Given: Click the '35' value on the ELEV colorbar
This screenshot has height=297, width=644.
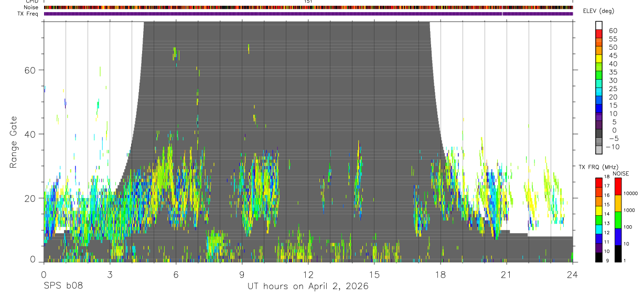Looking at the screenshot, I should tap(613, 72).
